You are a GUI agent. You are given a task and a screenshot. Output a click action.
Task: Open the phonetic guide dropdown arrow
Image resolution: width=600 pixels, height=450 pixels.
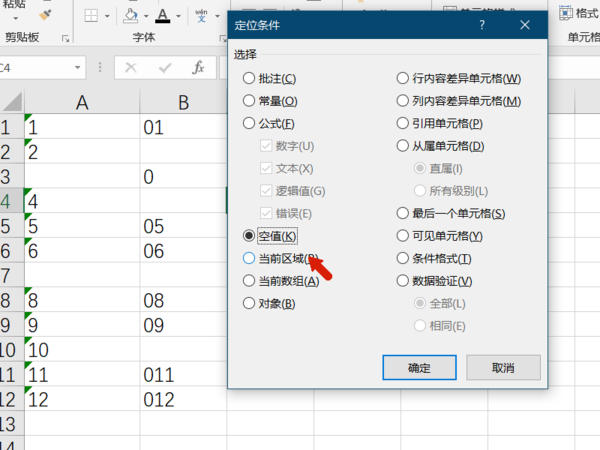point(217,16)
